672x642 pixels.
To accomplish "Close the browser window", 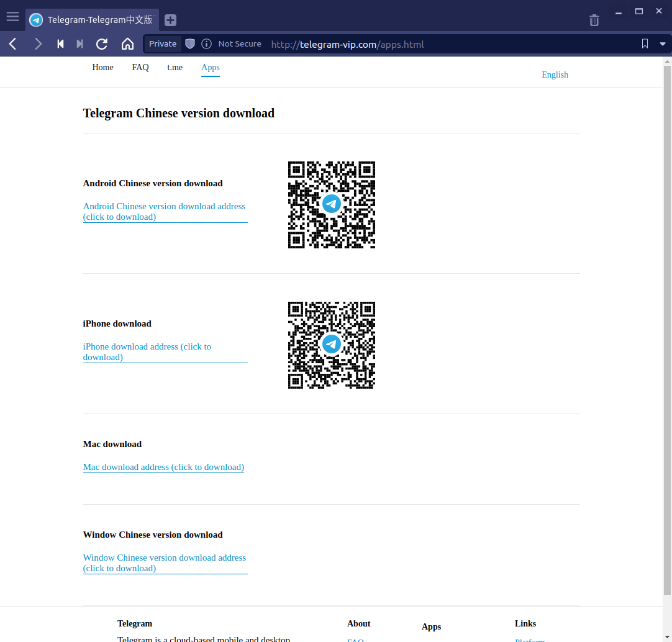I will [x=659, y=11].
